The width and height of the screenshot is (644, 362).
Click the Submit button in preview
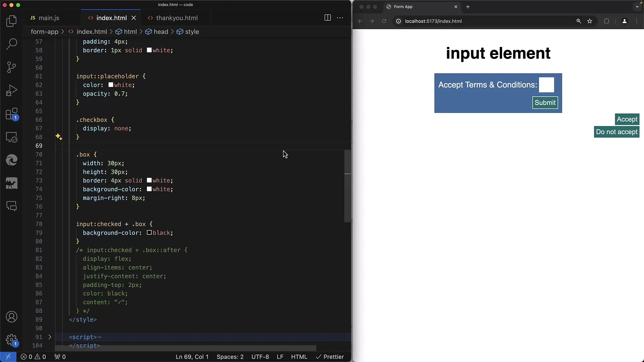coord(545,103)
